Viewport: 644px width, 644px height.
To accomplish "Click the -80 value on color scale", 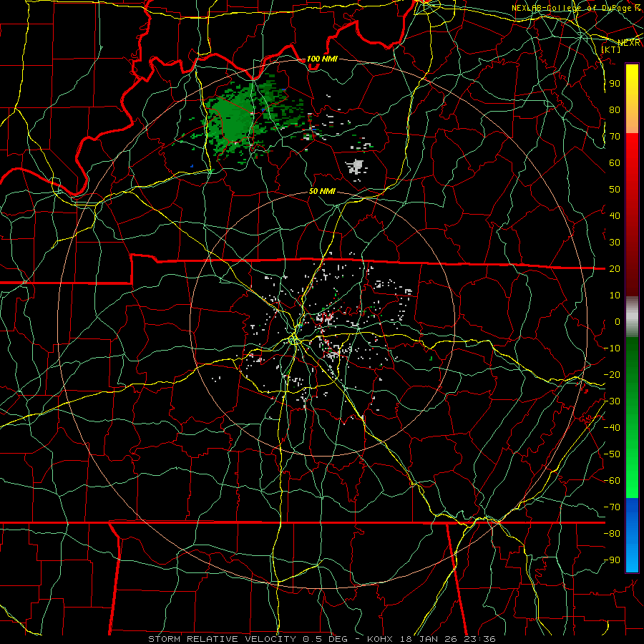I will click(612, 534).
